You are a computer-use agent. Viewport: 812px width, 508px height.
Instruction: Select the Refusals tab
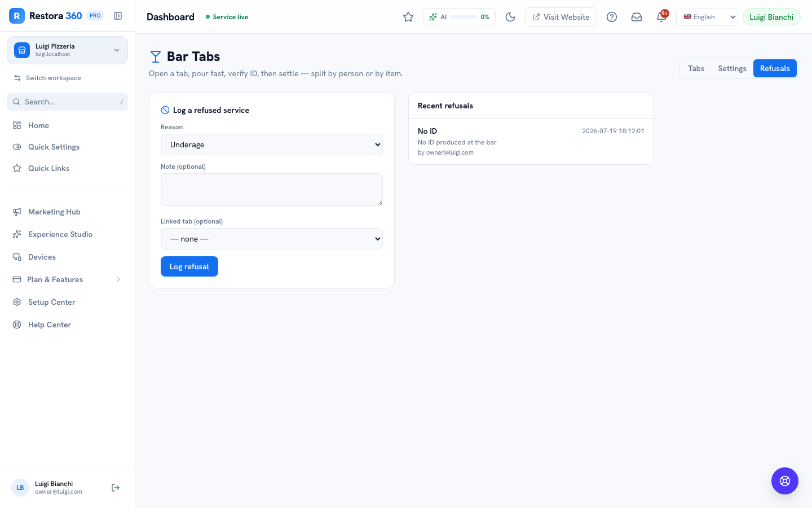point(775,68)
